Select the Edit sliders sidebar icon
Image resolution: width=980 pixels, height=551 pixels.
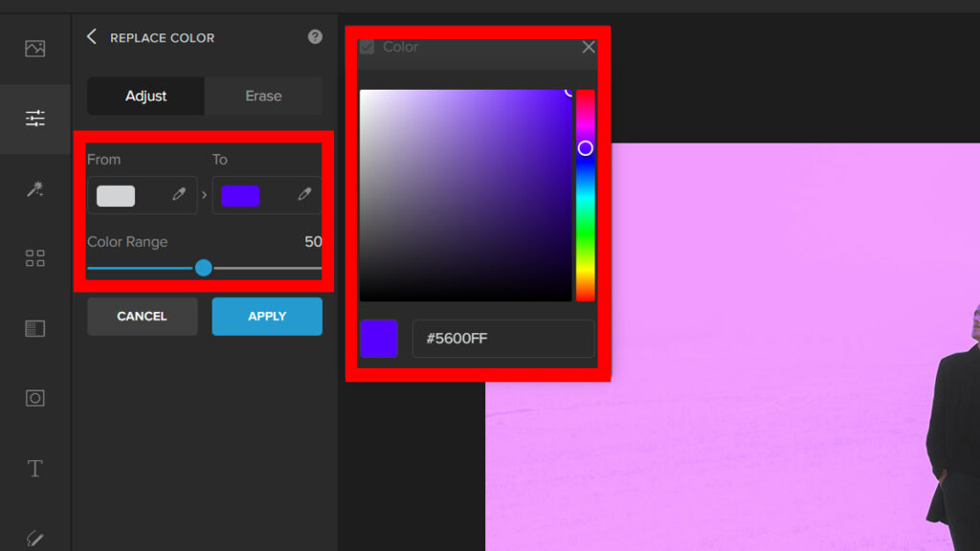coord(35,119)
